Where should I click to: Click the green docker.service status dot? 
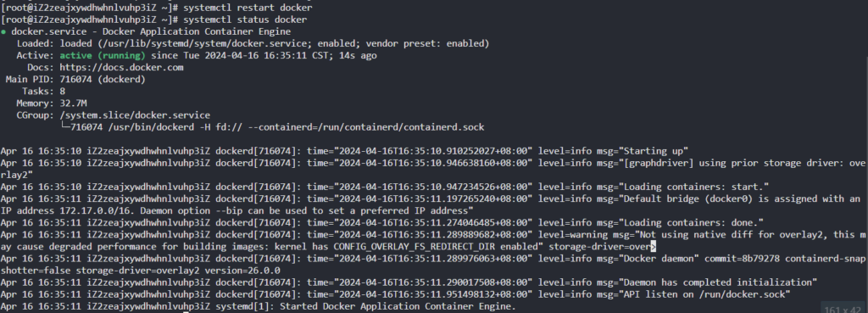click(x=4, y=32)
